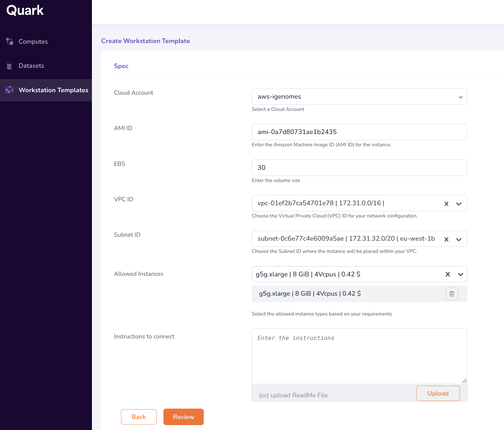Clear the Allowed Instances selection

tap(447, 274)
